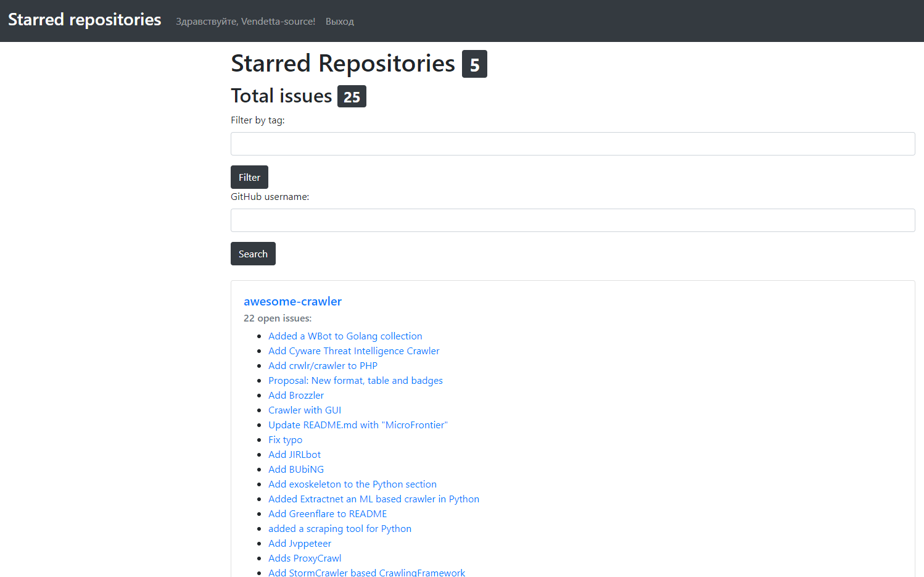Screen dimensions: 924x577
Task: Open 'Add exoskeleton to the Python section' issue
Action: 352,484
